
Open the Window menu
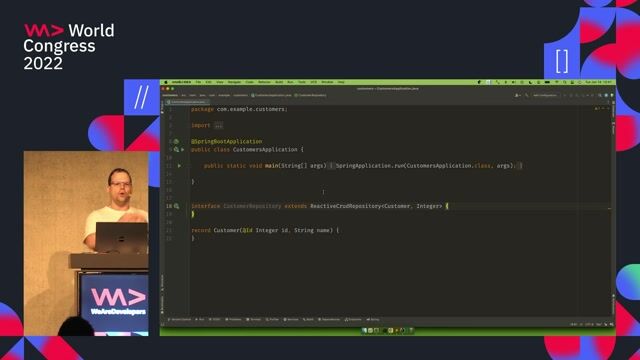click(x=327, y=82)
